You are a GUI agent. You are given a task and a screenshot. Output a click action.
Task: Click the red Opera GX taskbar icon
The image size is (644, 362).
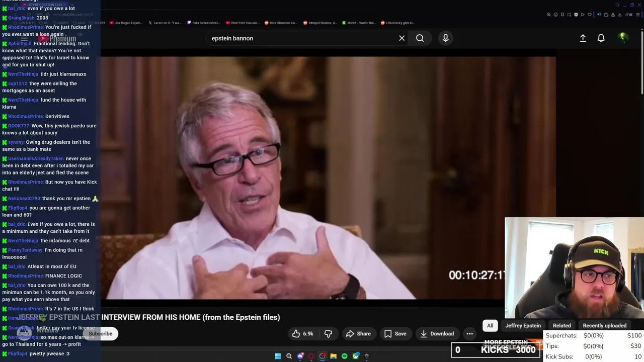point(311,356)
